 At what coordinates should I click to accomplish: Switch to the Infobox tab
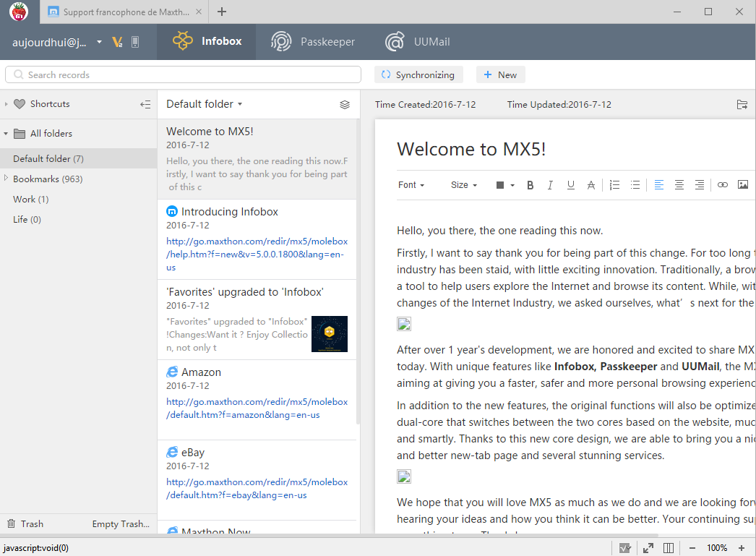click(207, 41)
